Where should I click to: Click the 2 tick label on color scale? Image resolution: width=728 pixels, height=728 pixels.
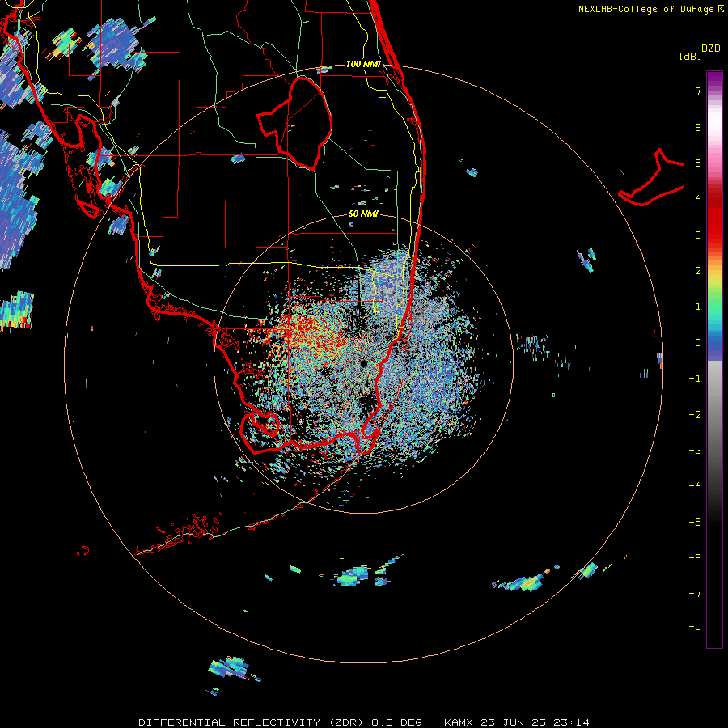click(698, 271)
